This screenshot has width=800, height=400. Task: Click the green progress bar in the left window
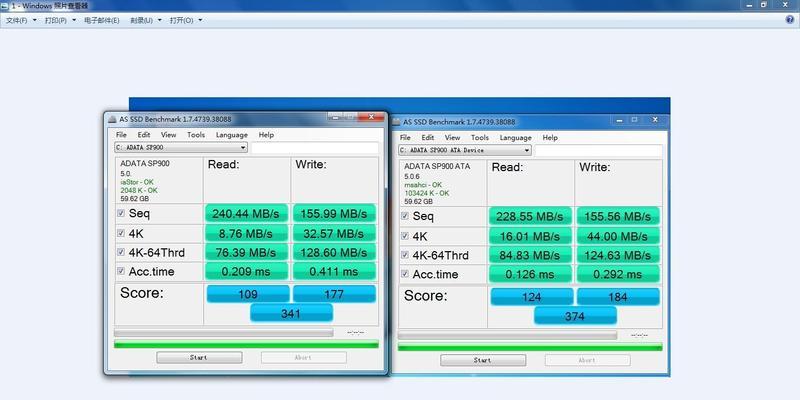246,344
